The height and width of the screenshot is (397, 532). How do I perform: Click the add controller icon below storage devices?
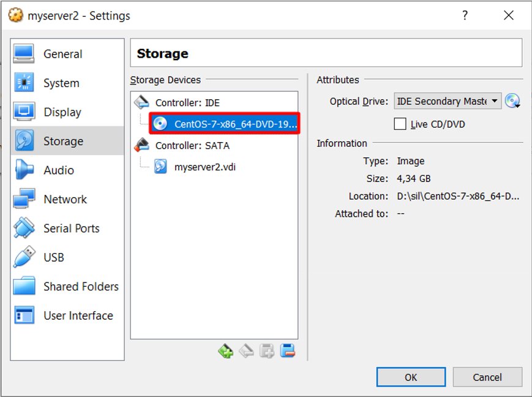point(226,351)
